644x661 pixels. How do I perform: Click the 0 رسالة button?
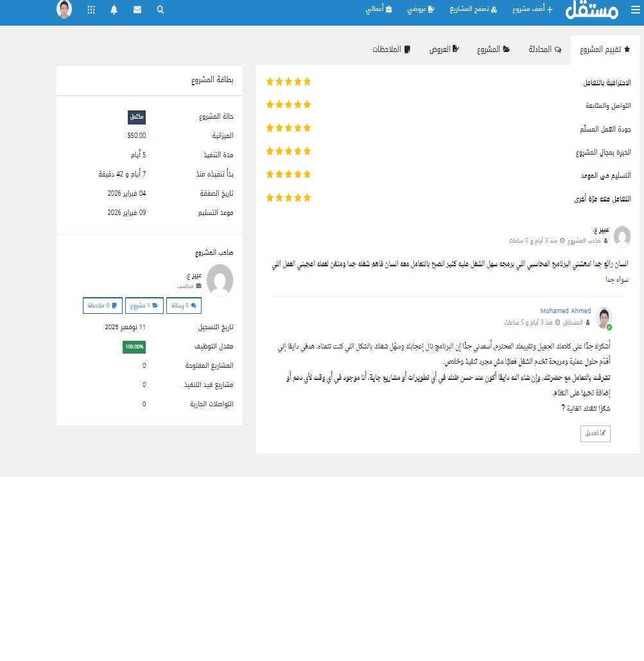(184, 305)
